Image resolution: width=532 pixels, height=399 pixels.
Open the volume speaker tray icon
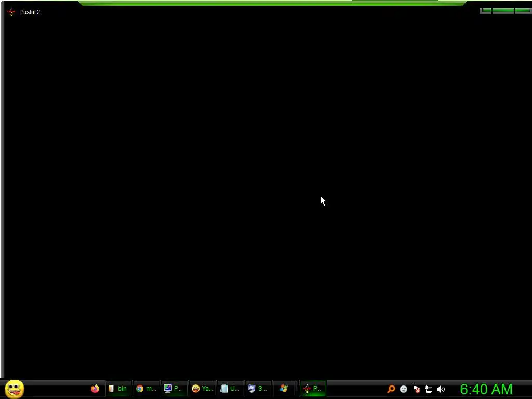[441, 389]
